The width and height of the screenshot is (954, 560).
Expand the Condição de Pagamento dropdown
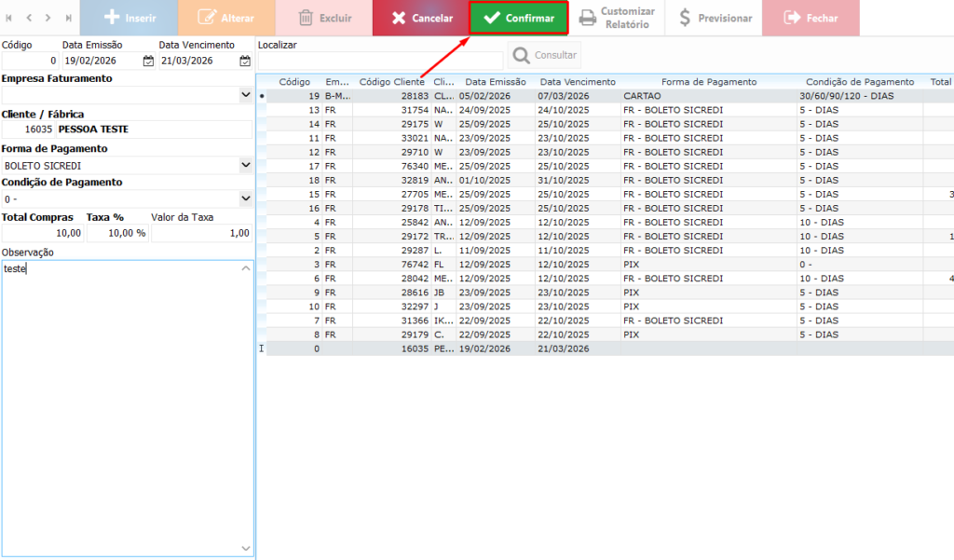(x=245, y=198)
